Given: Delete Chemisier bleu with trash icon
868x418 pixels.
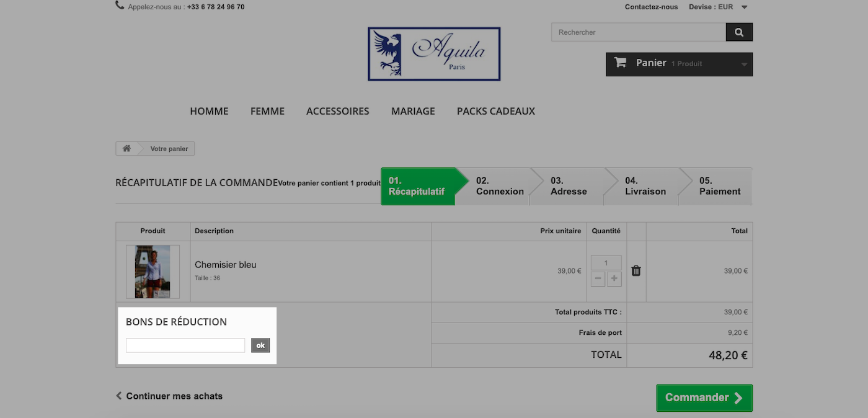Looking at the screenshot, I should tap(636, 271).
